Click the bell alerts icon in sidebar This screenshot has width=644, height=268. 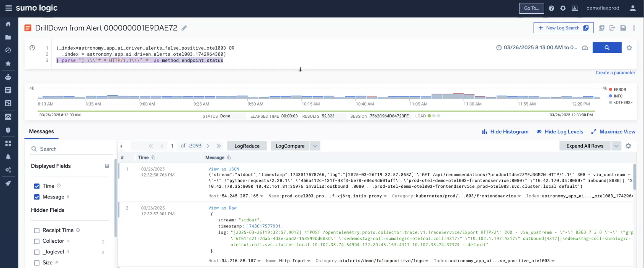pos(8,157)
